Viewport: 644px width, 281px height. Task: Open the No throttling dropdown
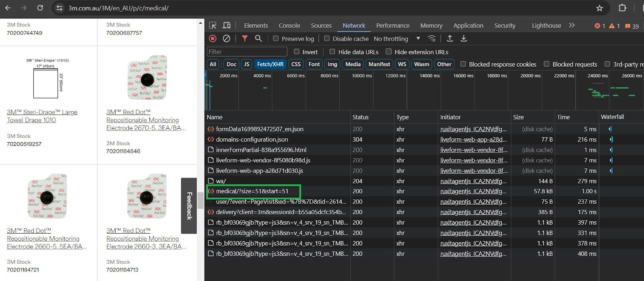(396, 39)
